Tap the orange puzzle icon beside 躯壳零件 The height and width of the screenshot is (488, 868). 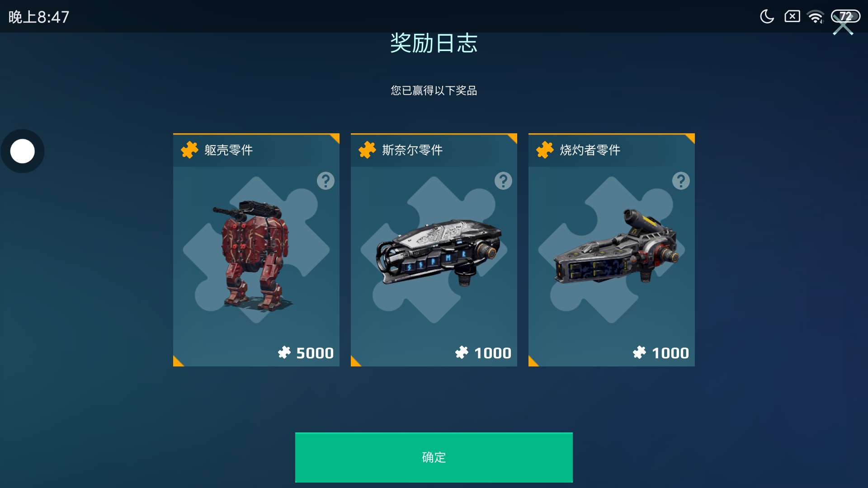point(189,150)
